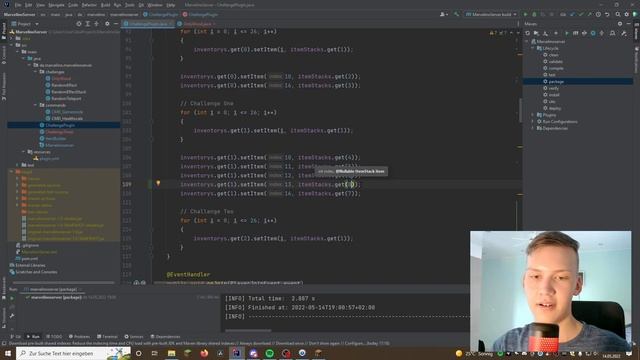Hide the Maven tool window
The height and width of the screenshot is (360, 640).
point(629,24)
